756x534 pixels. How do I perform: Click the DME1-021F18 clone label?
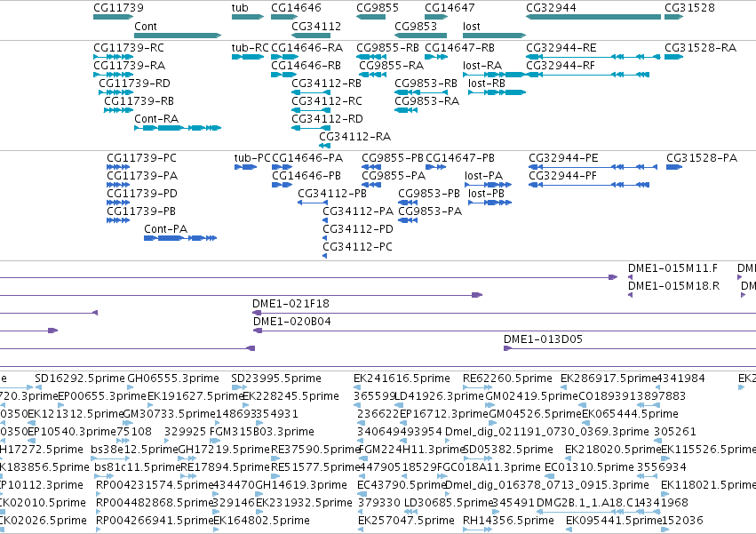pyautogui.click(x=290, y=304)
